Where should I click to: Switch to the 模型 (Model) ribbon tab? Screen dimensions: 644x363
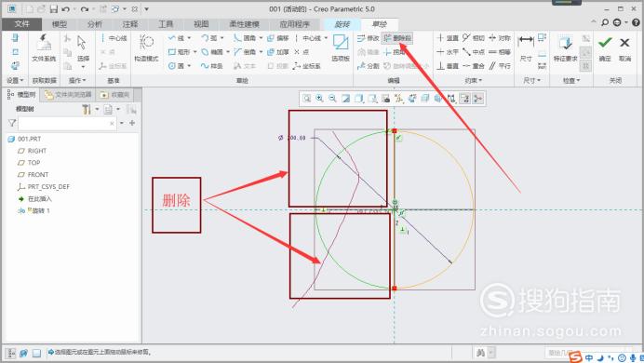click(60, 24)
